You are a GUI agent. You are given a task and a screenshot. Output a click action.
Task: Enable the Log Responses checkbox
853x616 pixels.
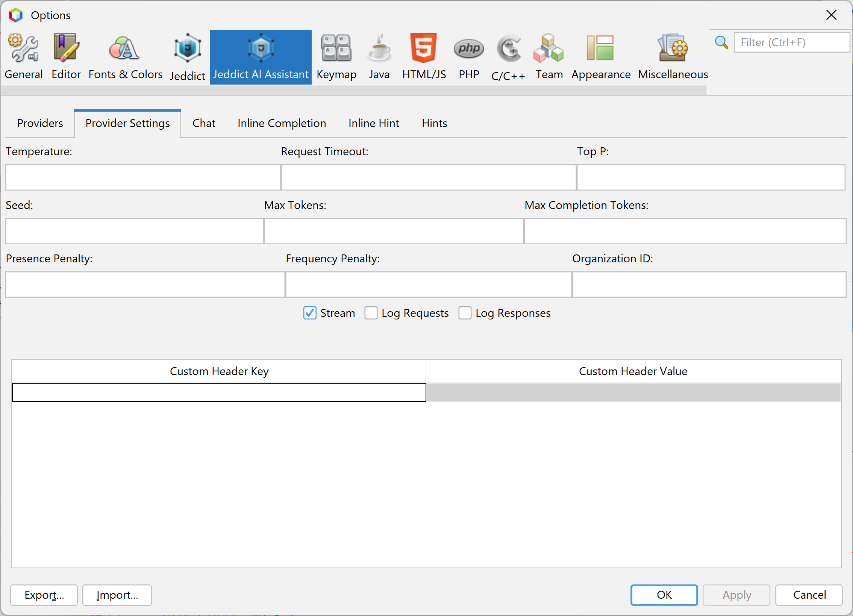point(465,313)
